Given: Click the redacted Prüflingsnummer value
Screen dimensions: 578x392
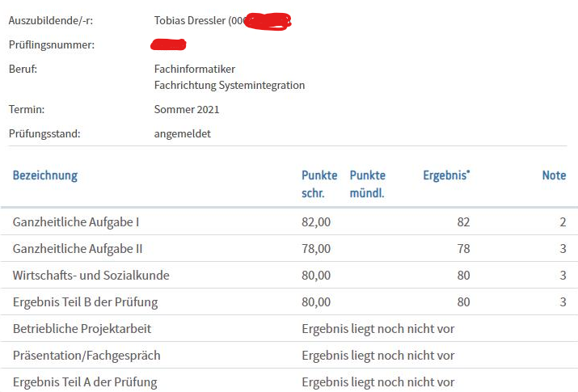Looking at the screenshot, I should (168, 44).
